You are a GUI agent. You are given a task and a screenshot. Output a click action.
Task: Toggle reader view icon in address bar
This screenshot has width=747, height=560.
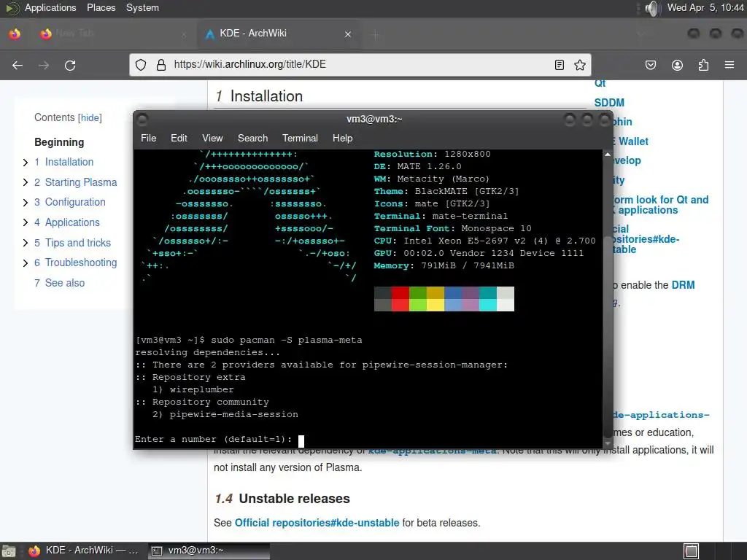pyautogui.click(x=560, y=65)
